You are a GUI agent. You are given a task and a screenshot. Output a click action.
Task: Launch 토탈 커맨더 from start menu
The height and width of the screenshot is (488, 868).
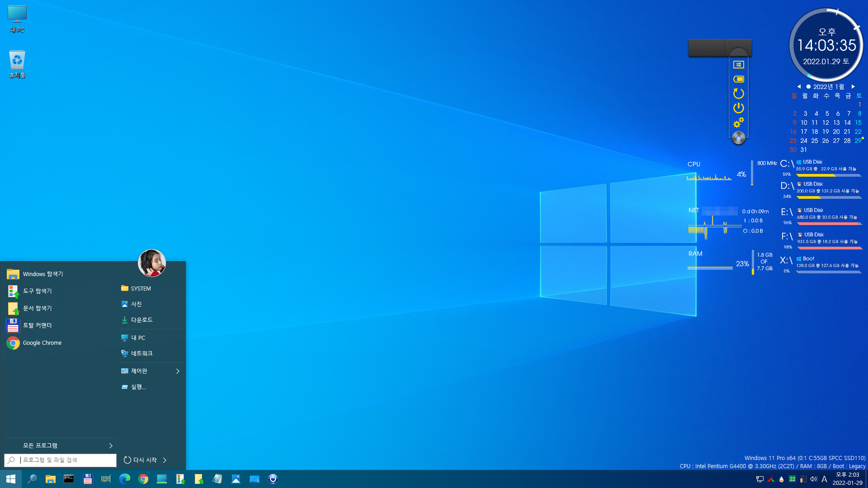59,325
